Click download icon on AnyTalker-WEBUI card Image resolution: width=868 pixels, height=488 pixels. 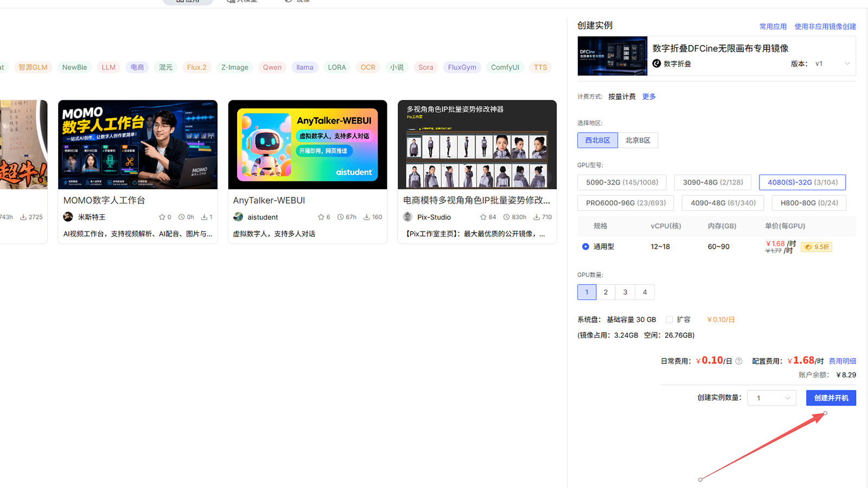[367, 217]
